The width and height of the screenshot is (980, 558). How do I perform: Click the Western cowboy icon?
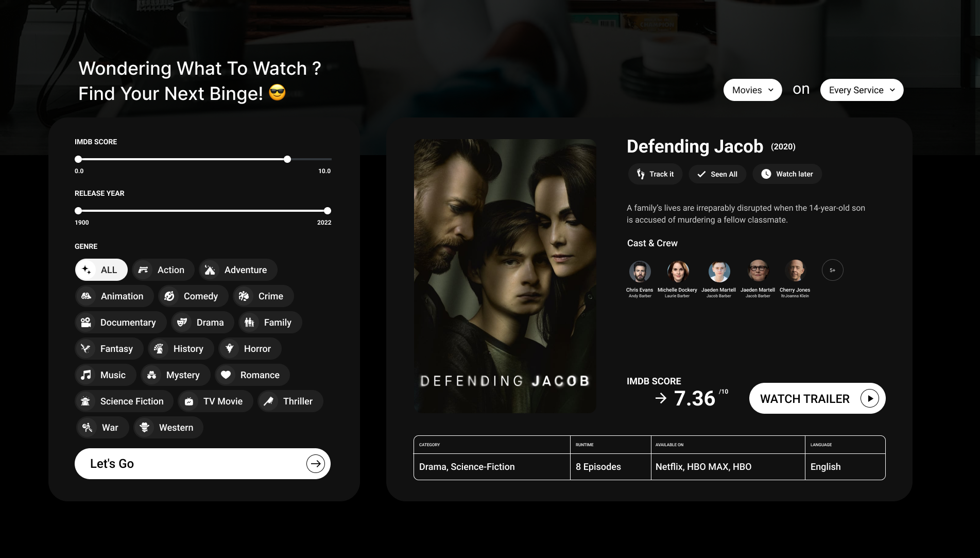point(144,428)
